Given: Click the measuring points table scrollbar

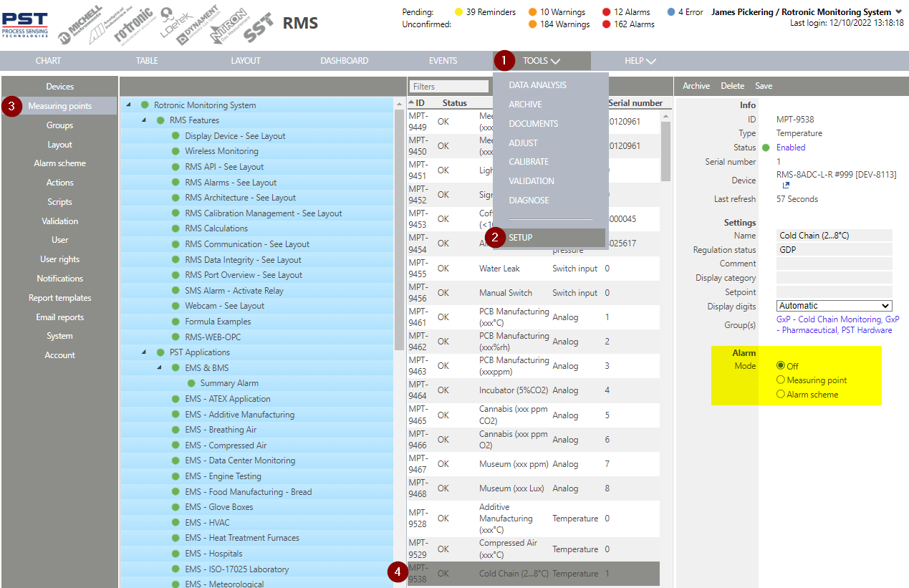Looking at the screenshot, I should (x=665, y=150).
